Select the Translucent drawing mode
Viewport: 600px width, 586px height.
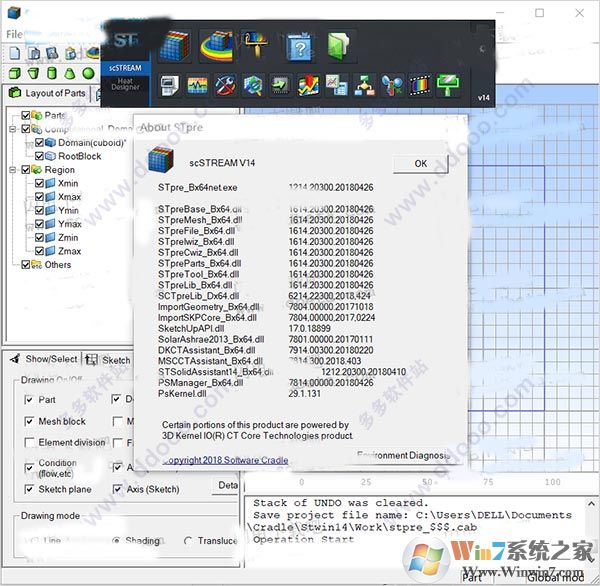tap(188, 541)
